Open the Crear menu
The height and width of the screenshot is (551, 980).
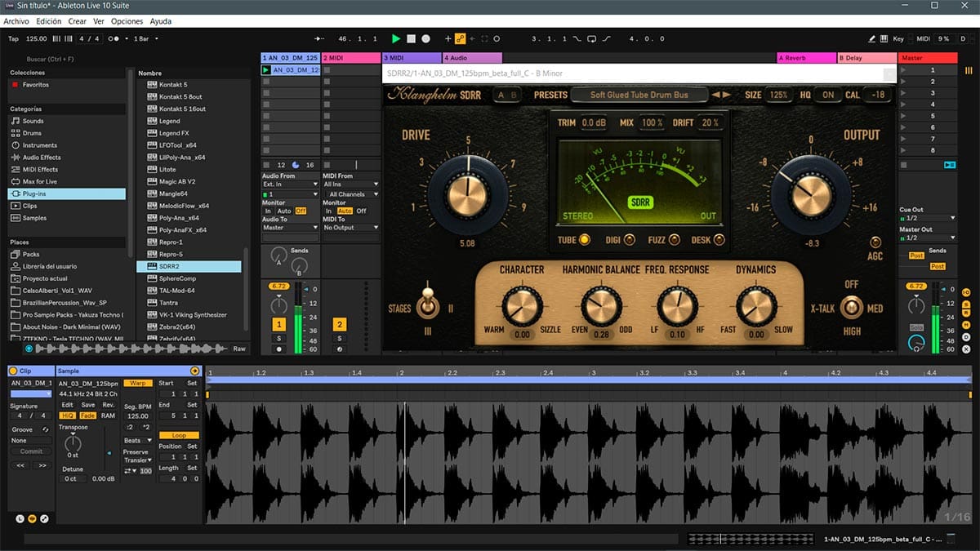(x=77, y=21)
